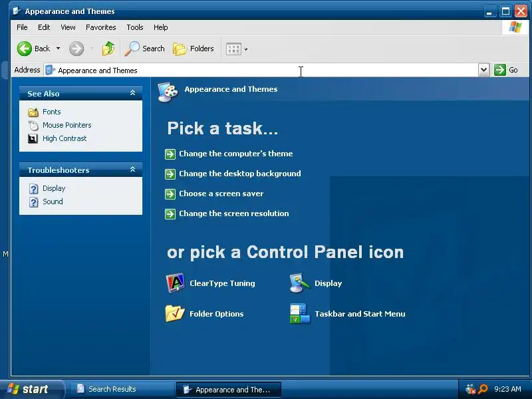
Task: Click the magnifier icon in system tray
Action: click(x=483, y=389)
